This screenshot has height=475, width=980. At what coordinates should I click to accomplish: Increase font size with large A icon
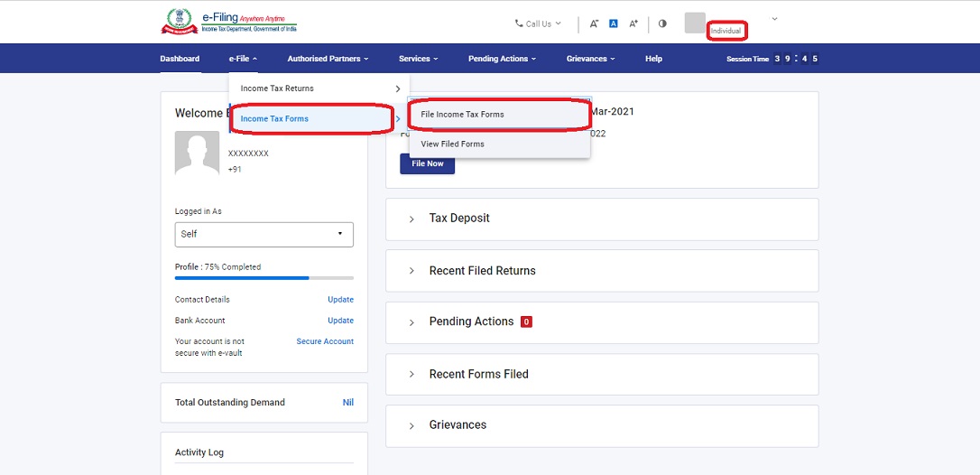pyautogui.click(x=633, y=23)
